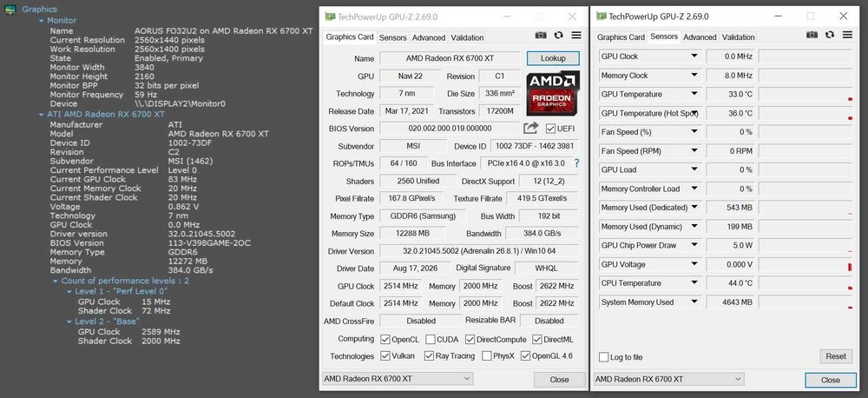The width and height of the screenshot is (868, 398).
Task: Open the Fan Speed (%) sensor dropdown arrow
Action: [694, 132]
